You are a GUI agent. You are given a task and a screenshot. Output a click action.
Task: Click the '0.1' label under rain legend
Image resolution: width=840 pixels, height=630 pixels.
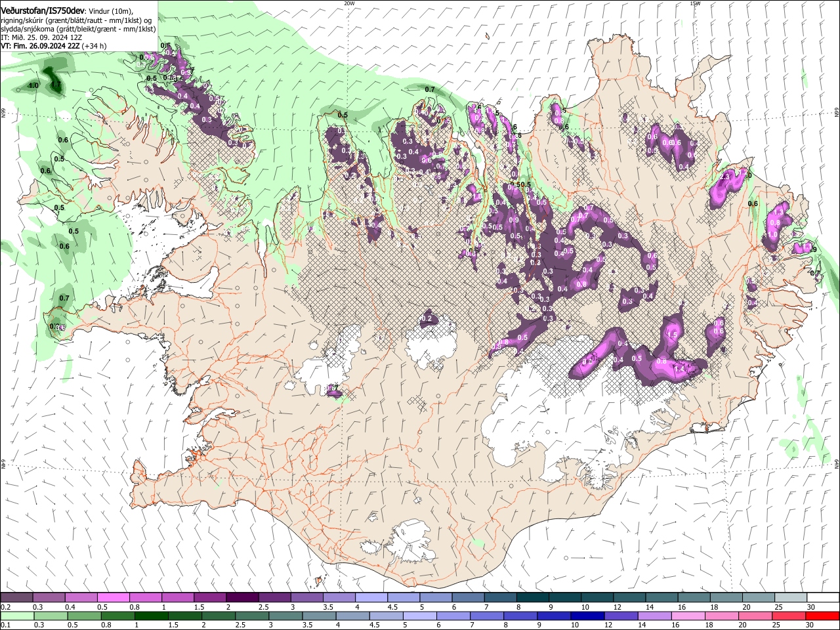6,625
